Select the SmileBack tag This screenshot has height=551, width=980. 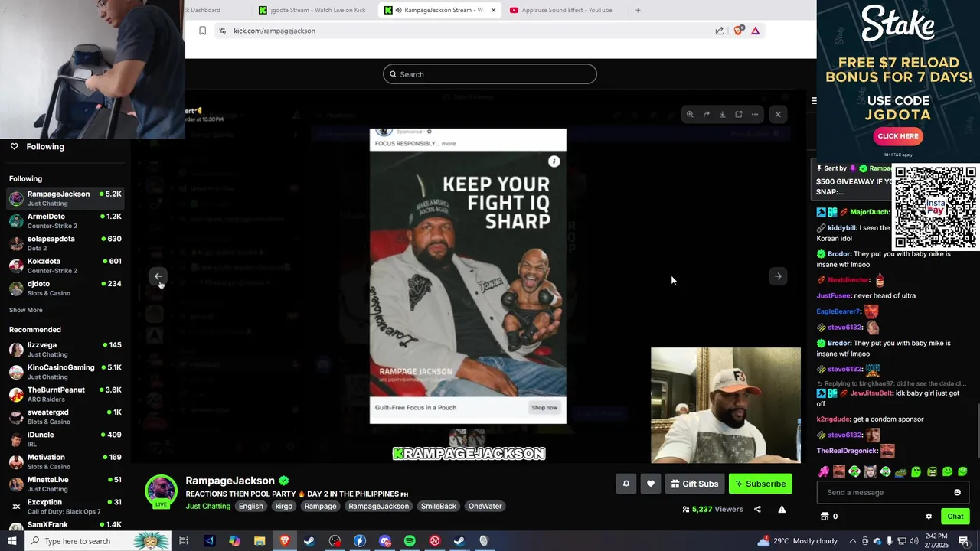point(439,506)
